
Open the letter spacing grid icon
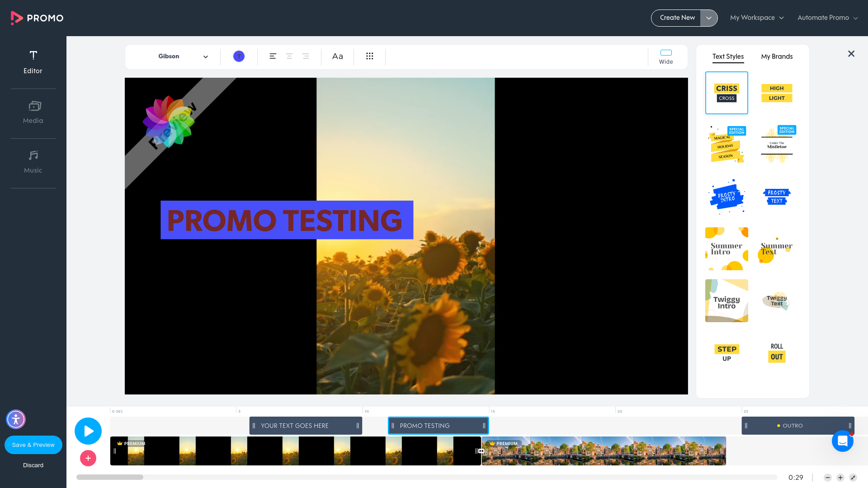[x=370, y=56]
